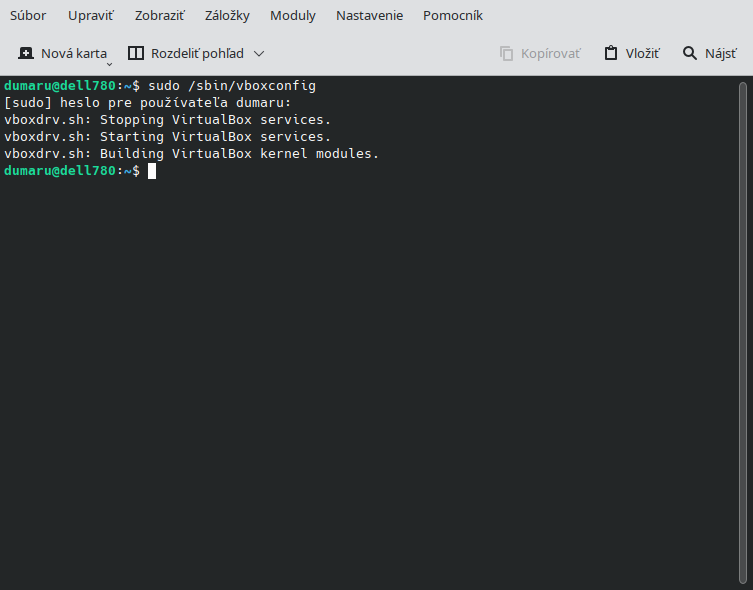Click the terminal cursor block at prompt

click(x=152, y=171)
